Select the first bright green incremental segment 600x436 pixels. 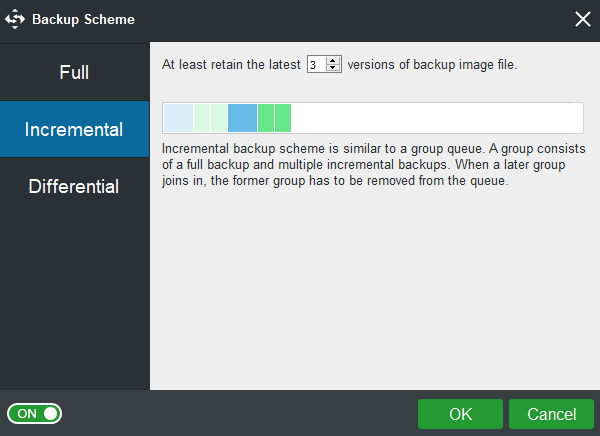pos(266,118)
